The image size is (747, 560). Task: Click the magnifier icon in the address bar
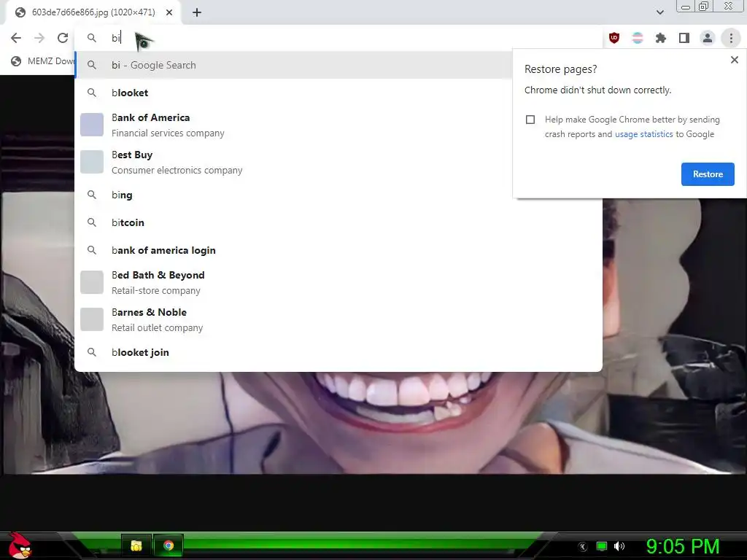[x=92, y=38]
